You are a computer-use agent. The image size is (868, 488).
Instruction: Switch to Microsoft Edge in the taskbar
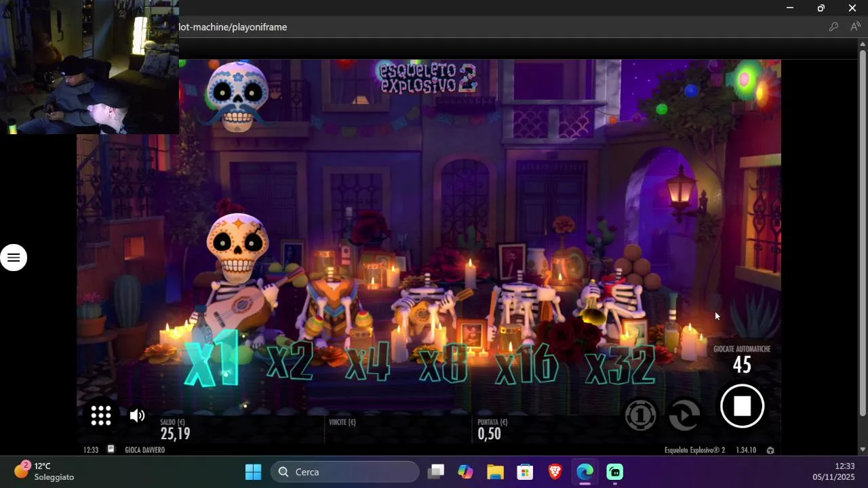(585, 472)
